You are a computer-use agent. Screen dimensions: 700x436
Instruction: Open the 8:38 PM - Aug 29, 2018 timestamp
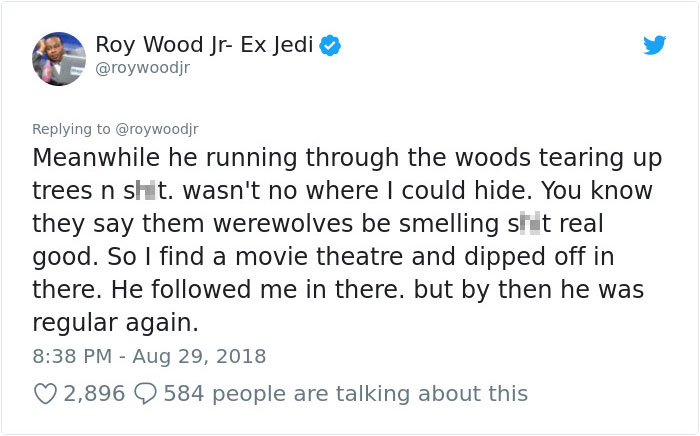click(149, 356)
